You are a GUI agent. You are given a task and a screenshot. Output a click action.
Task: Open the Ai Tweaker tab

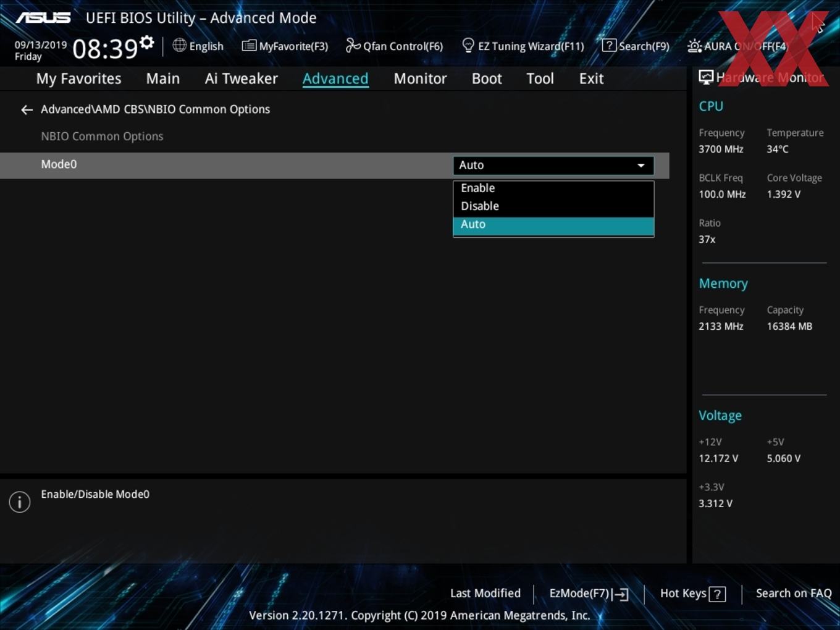click(241, 78)
